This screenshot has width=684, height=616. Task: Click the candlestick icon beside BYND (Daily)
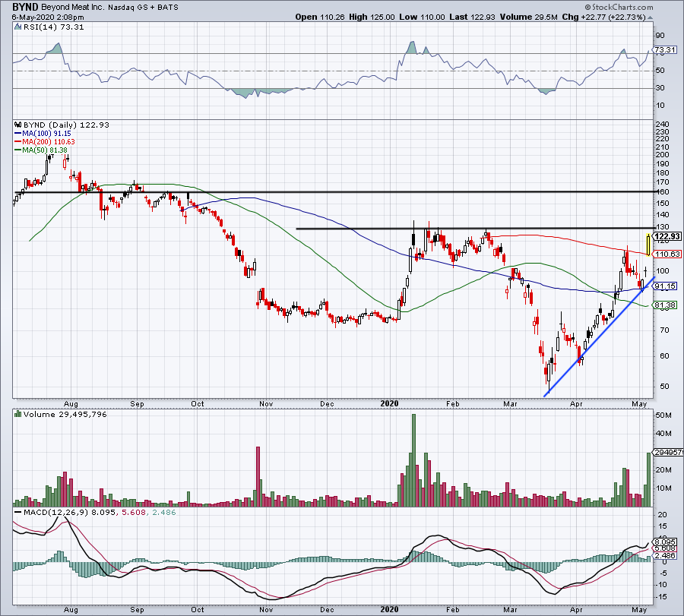point(18,125)
